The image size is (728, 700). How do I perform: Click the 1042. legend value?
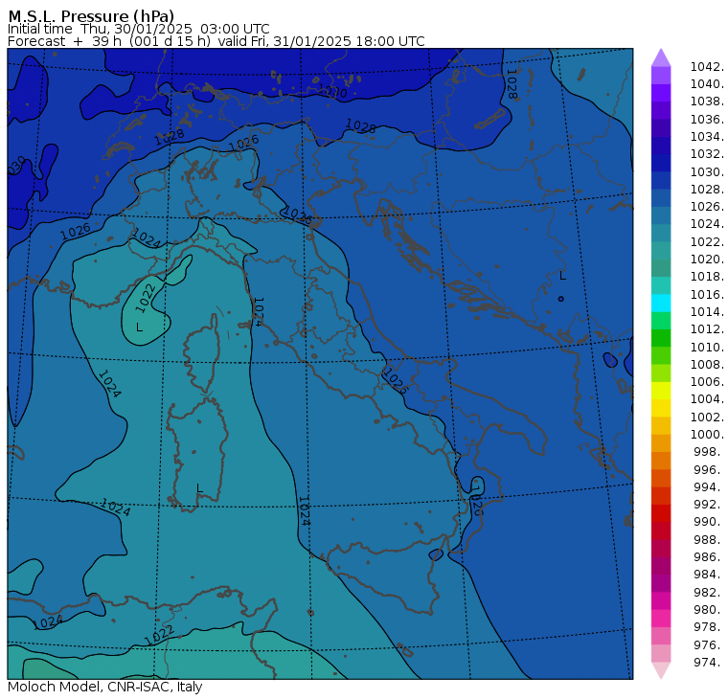coord(707,67)
